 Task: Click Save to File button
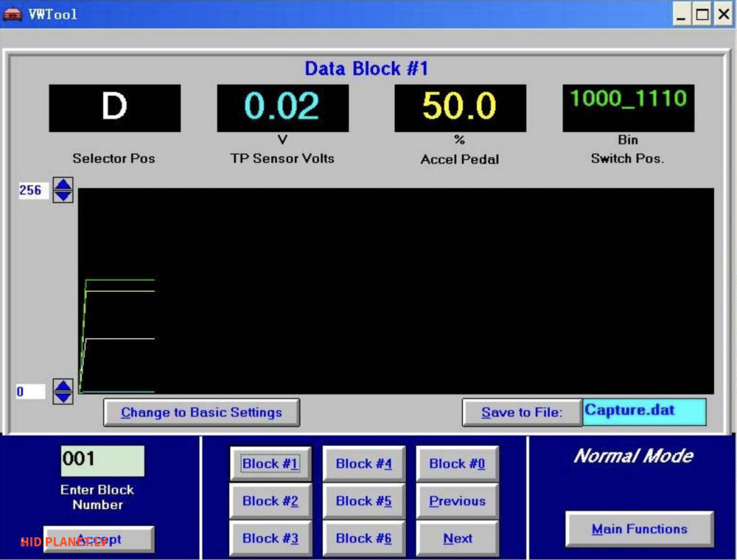pos(523,413)
